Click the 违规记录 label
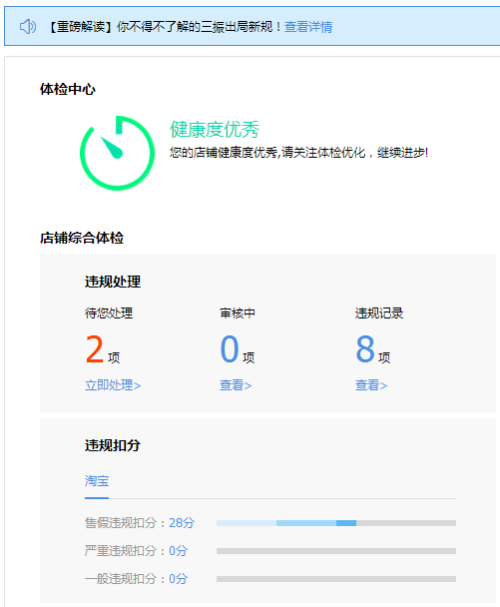The width and height of the screenshot is (500, 607). (379, 313)
